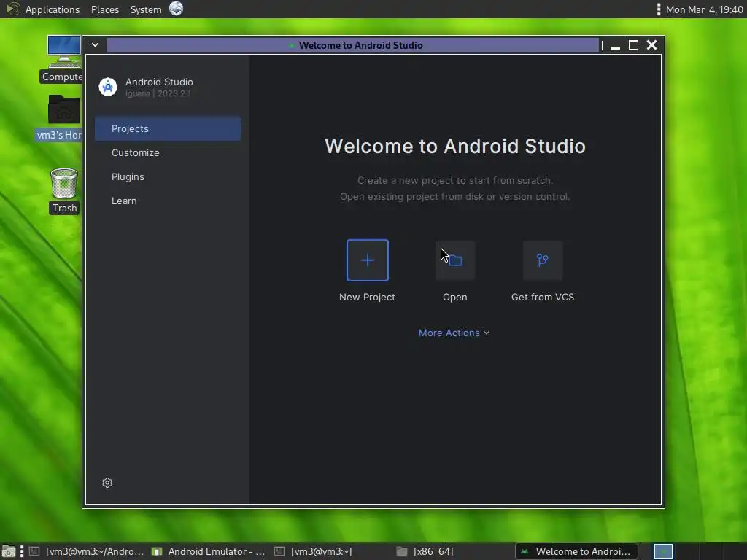Open the x86_64 folder window in the taskbar
The image size is (747, 560).
(425, 551)
